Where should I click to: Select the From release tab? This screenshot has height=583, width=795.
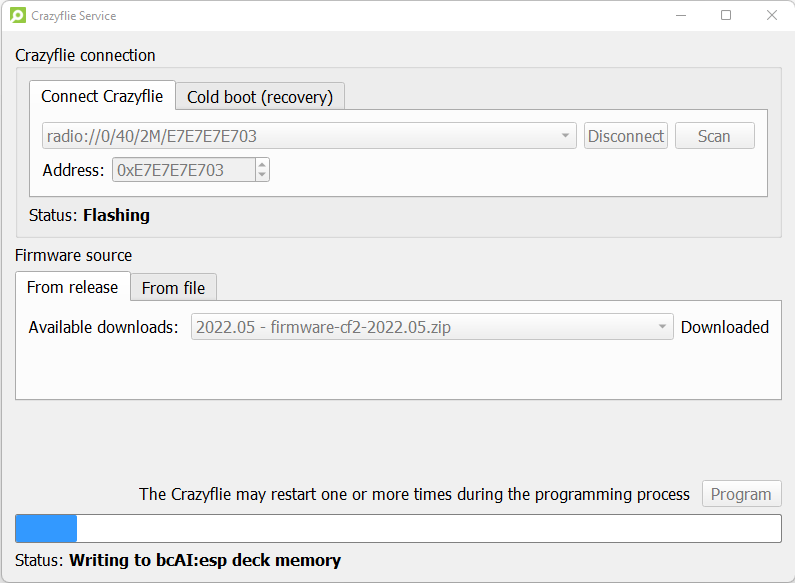(73, 287)
